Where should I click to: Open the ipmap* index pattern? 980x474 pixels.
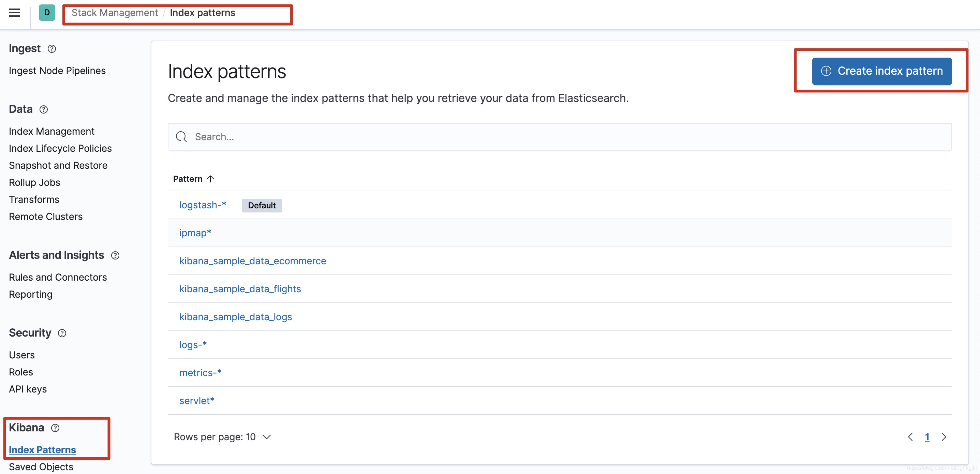click(x=195, y=233)
